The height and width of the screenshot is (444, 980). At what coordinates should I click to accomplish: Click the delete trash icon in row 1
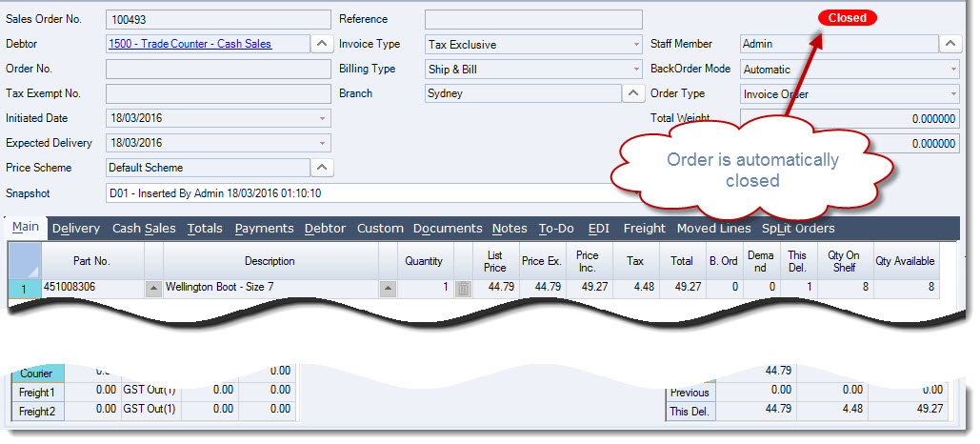pyautogui.click(x=463, y=289)
